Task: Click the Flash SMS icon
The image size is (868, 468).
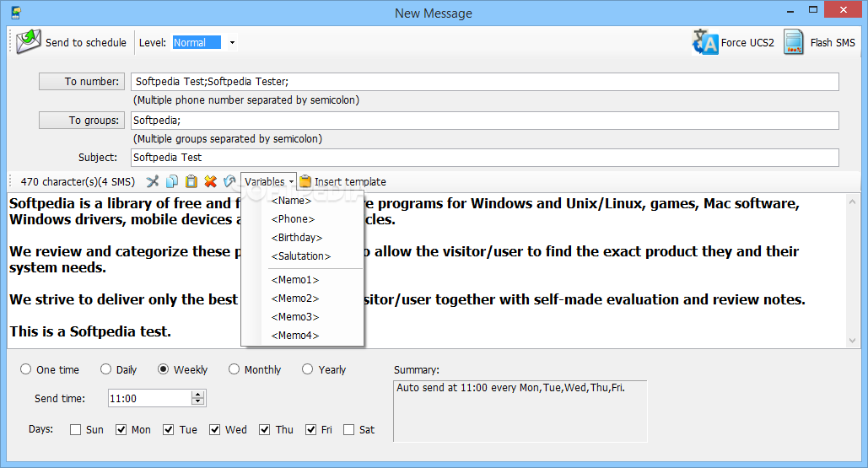Action: 793,42
